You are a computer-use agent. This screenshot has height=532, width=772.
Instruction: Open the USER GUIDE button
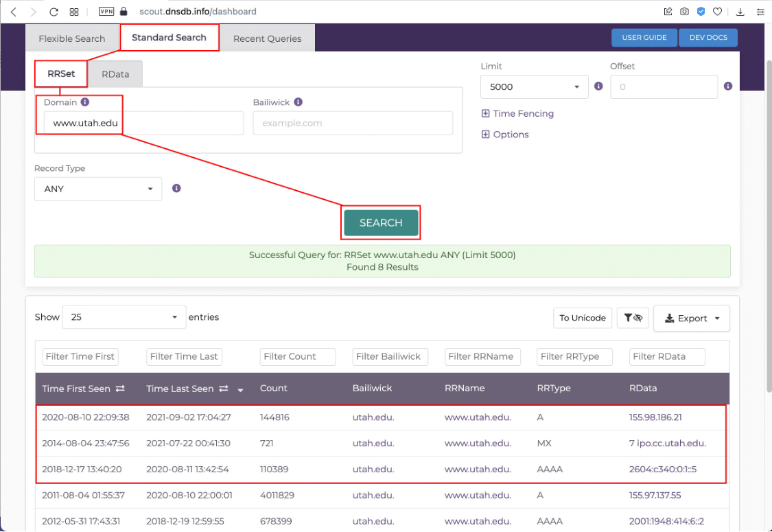tap(644, 38)
